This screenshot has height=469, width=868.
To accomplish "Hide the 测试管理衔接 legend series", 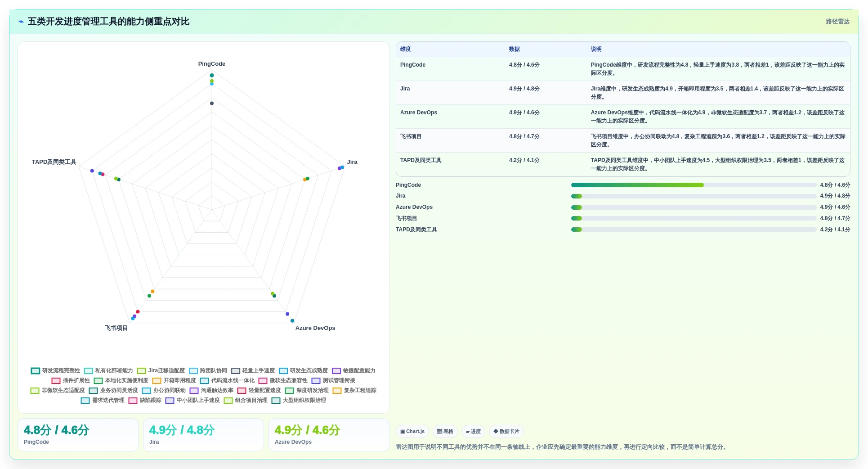I will click(x=333, y=380).
